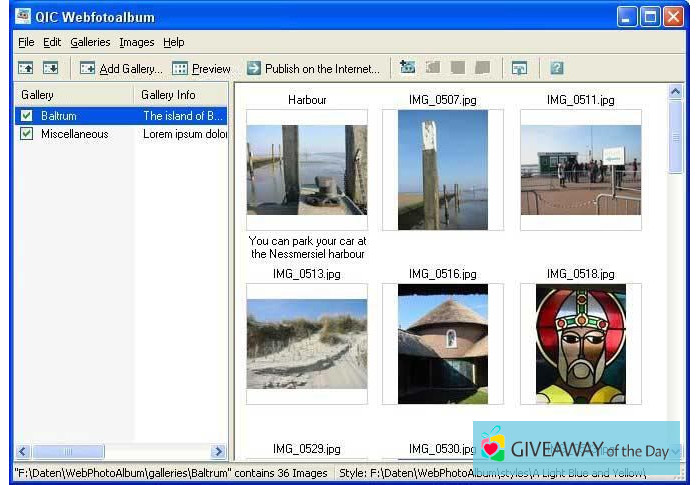Click the add images icon in toolbar
The image size is (700, 485).
tap(407, 68)
